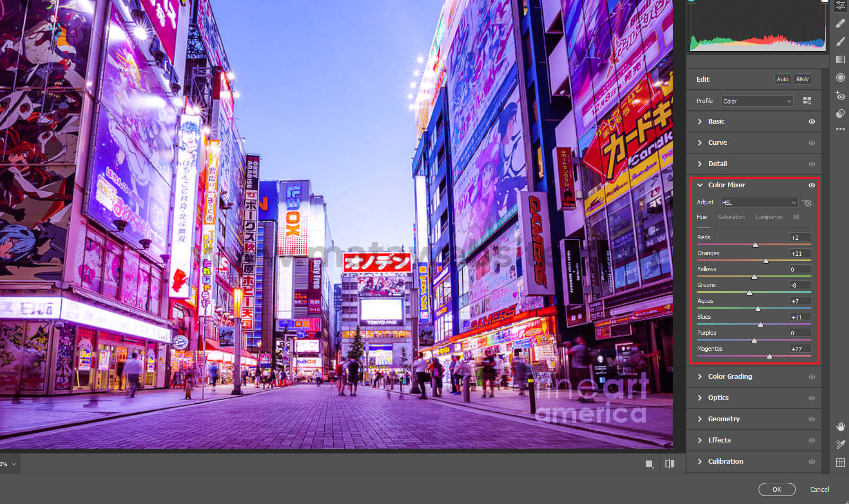849x504 pixels.
Task: Click the Yellows value field showing 0
Action: coord(800,270)
